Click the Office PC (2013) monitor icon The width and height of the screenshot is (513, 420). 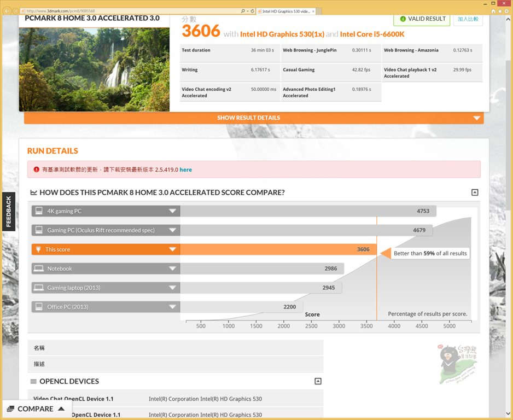[x=39, y=306]
